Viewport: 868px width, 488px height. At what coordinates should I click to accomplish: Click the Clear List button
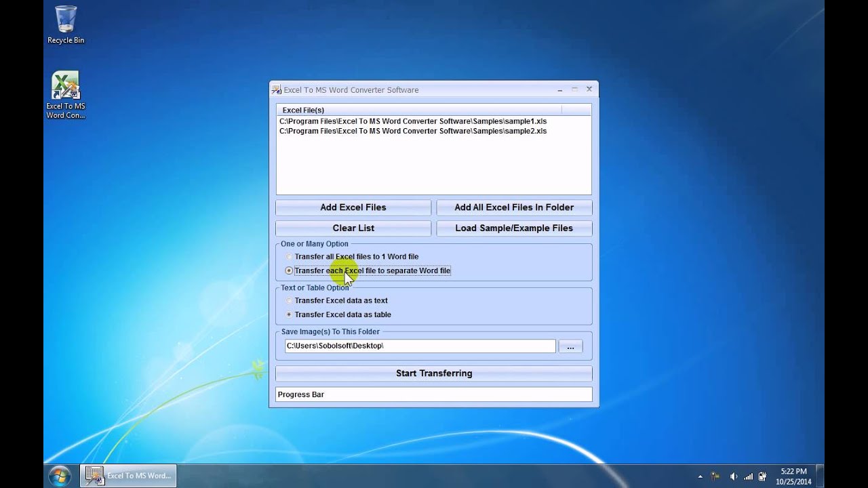click(353, 228)
